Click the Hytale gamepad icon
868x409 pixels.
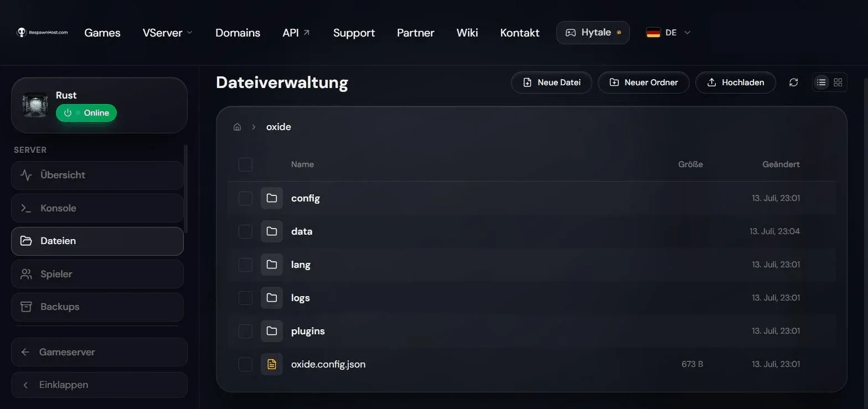[x=570, y=33]
